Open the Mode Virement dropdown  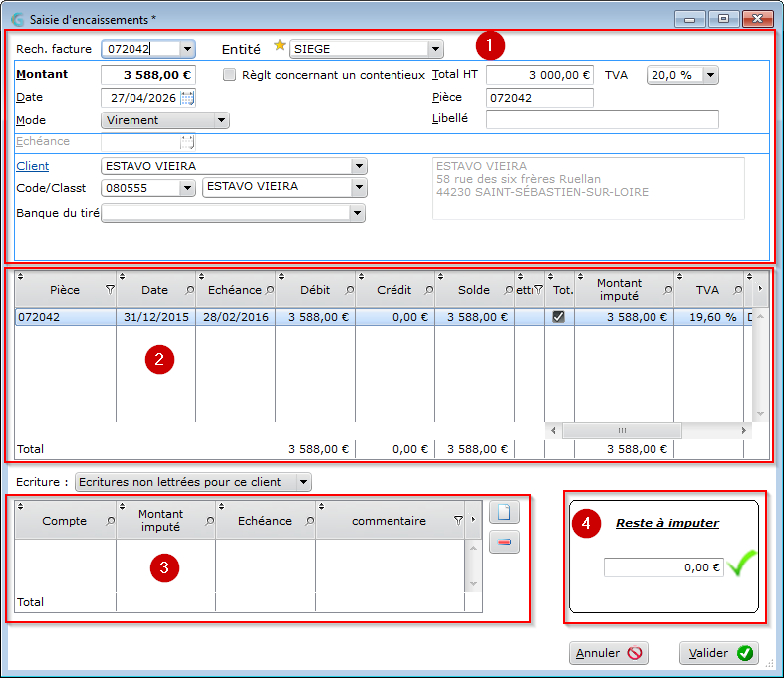coord(221,120)
